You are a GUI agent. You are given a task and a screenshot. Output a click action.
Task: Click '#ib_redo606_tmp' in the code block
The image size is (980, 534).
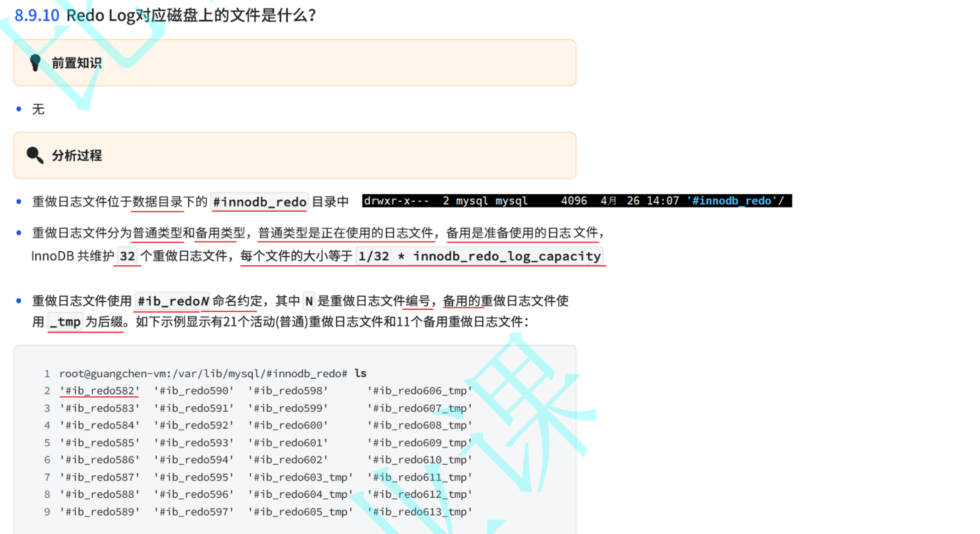click(x=420, y=390)
